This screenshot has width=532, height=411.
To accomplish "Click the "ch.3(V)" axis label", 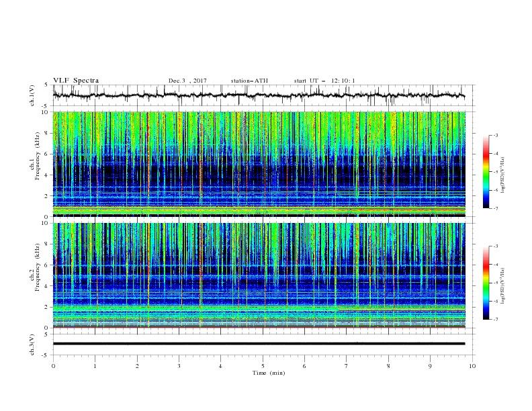I will (x=32, y=345).
